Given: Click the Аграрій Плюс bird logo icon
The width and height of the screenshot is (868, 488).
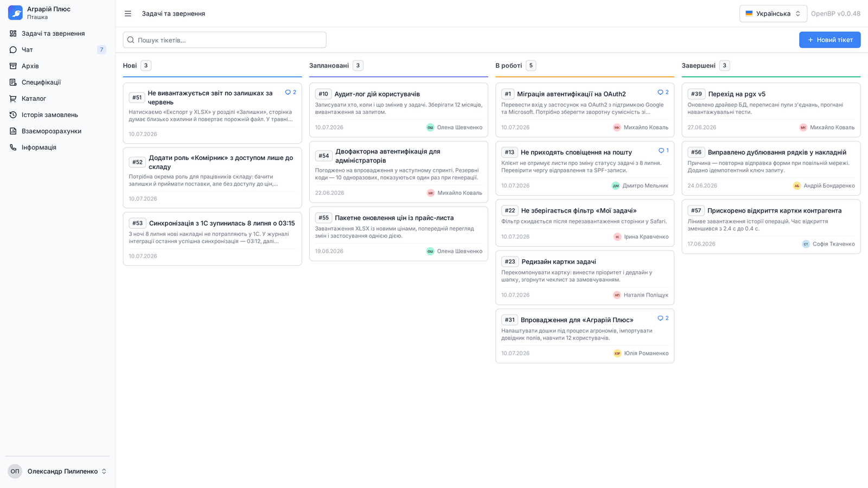Looking at the screenshot, I should 15,12.
